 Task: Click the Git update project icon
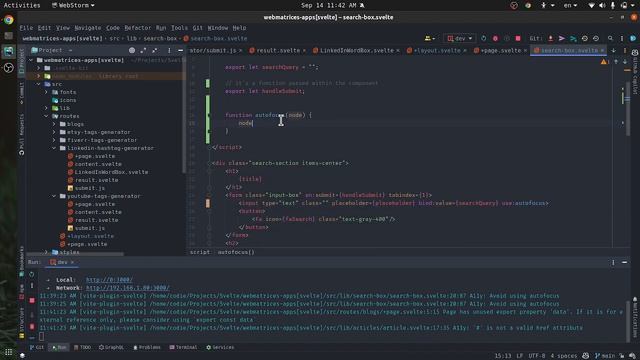point(550,38)
